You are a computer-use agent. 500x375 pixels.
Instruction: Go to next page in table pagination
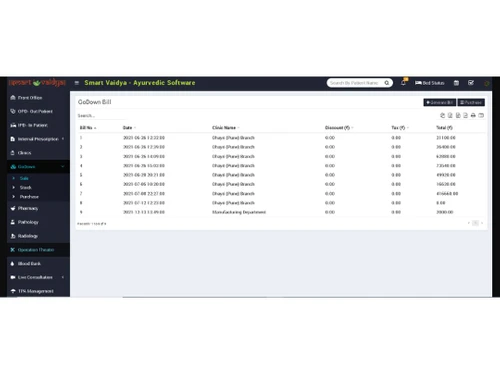tap(482, 223)
